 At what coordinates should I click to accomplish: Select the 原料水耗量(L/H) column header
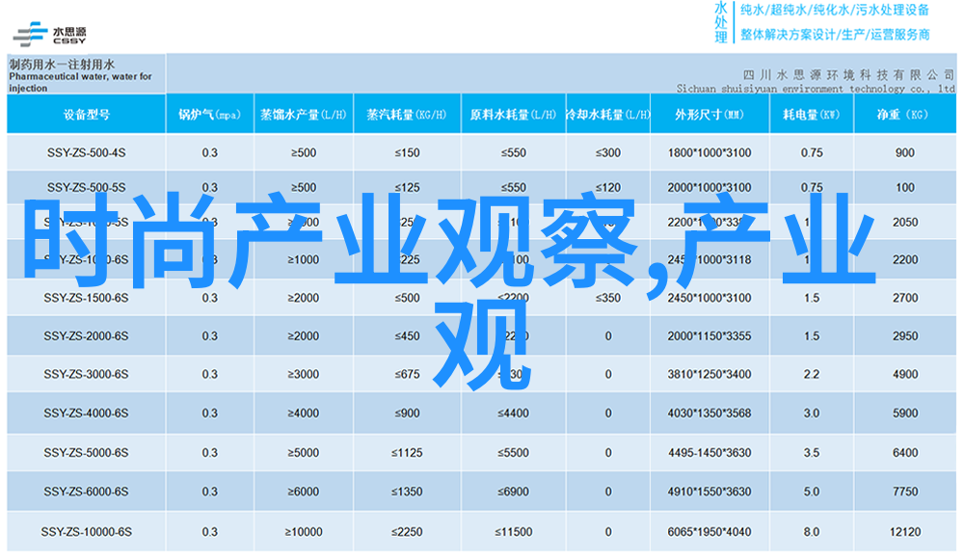[512, 115]
